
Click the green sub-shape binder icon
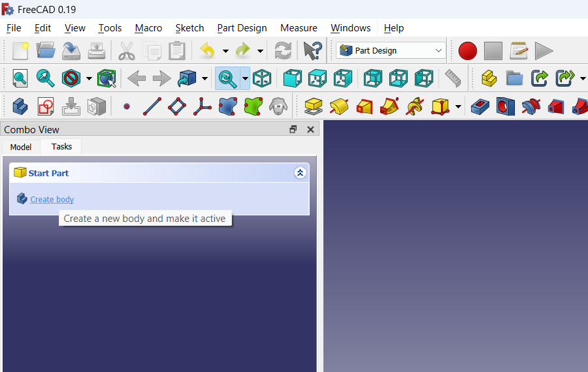[x=253, y=107]
